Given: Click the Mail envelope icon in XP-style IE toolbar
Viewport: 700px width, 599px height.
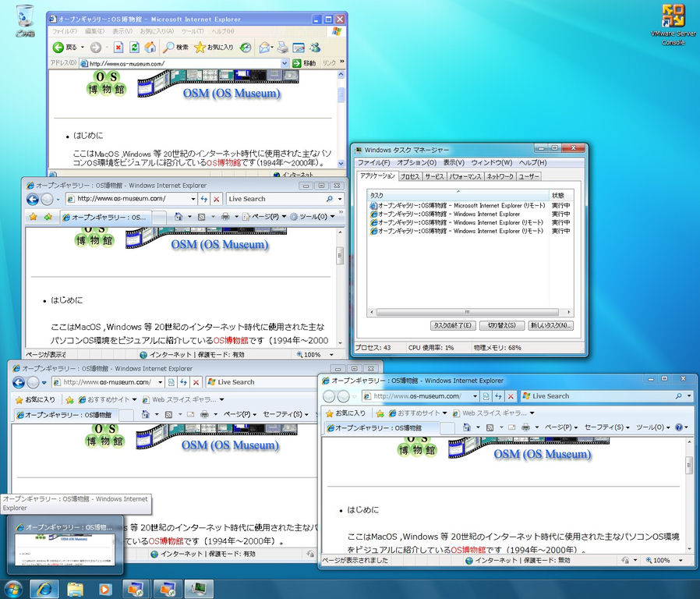Looking at the screenshot, I should pos(264,48).
